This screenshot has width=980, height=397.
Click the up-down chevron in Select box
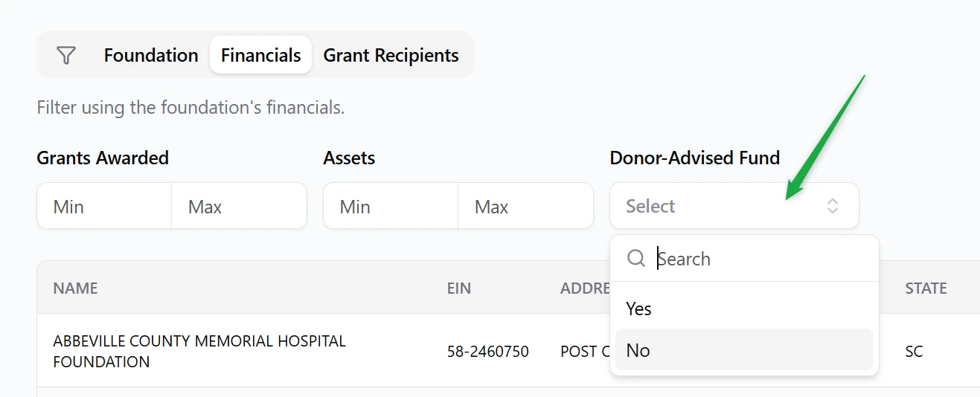(x=833, y=206)
